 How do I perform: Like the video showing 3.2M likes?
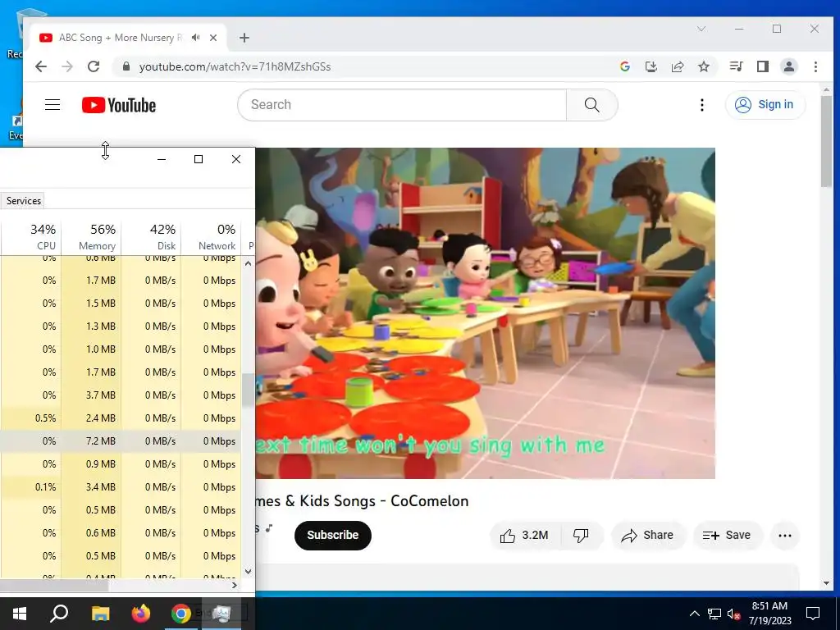point(524,535)
